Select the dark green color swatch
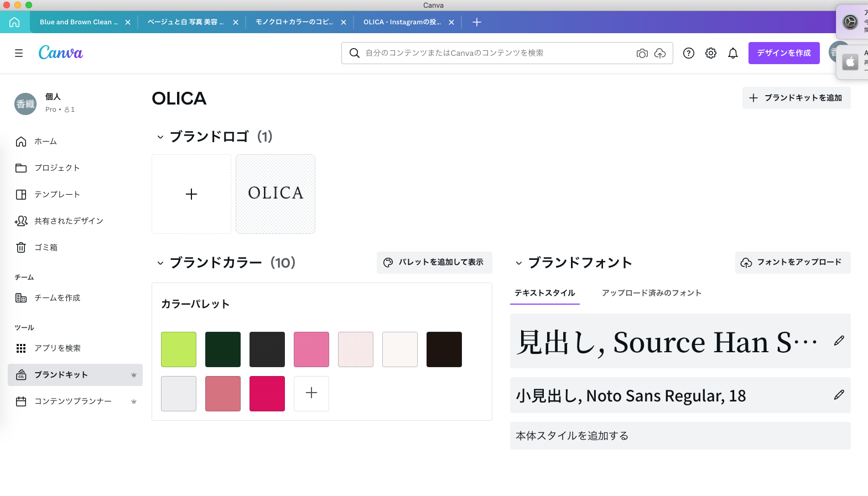Image resolution: width=868 pixels, height=496 pixels. tap(223, 349)
